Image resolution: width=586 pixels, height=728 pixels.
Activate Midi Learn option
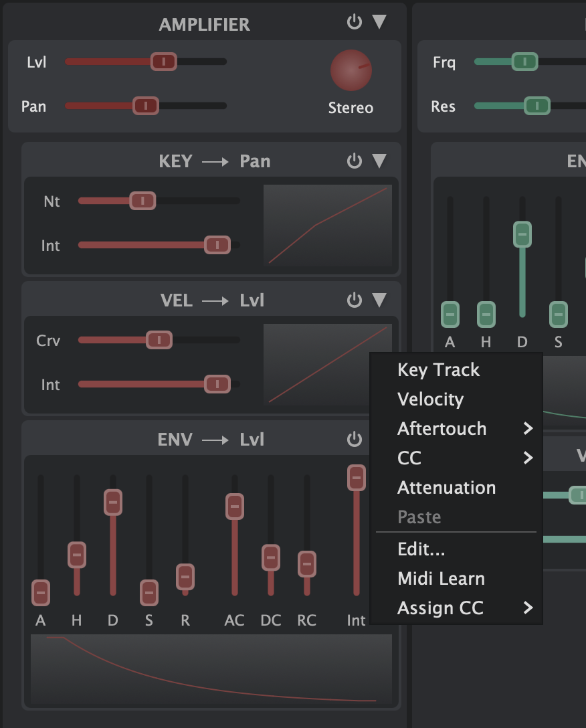441,579
